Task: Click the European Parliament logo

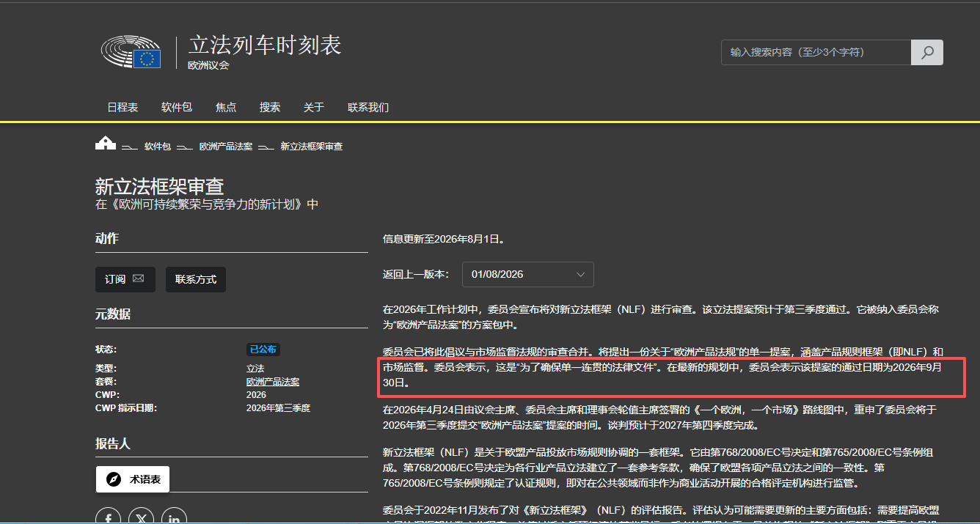Action: (x=131, y=51)
